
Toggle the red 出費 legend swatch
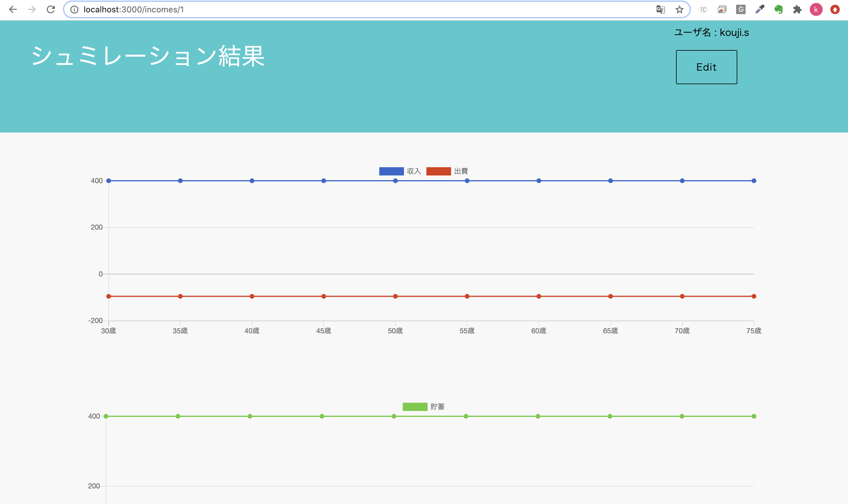click(x=438, y=171)
